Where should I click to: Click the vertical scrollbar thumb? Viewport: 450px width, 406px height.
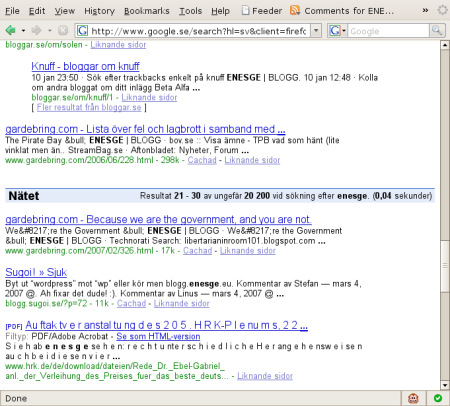tap(445, 266)
